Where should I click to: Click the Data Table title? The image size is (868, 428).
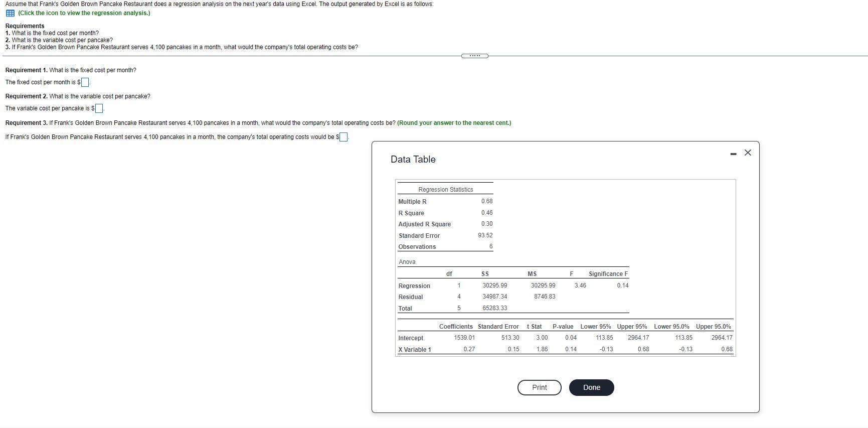click(413, 159)
